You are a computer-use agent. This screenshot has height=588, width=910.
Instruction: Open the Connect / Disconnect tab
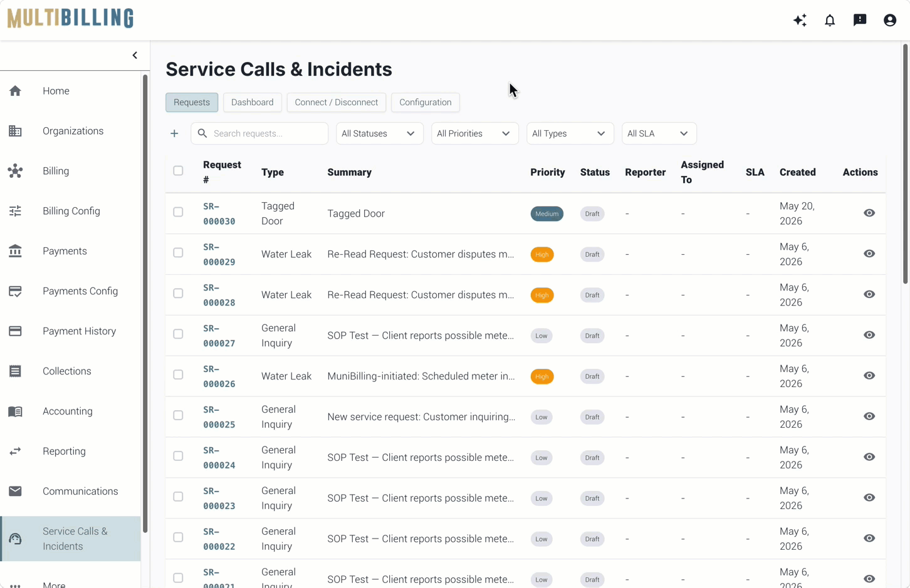(336, 102)
